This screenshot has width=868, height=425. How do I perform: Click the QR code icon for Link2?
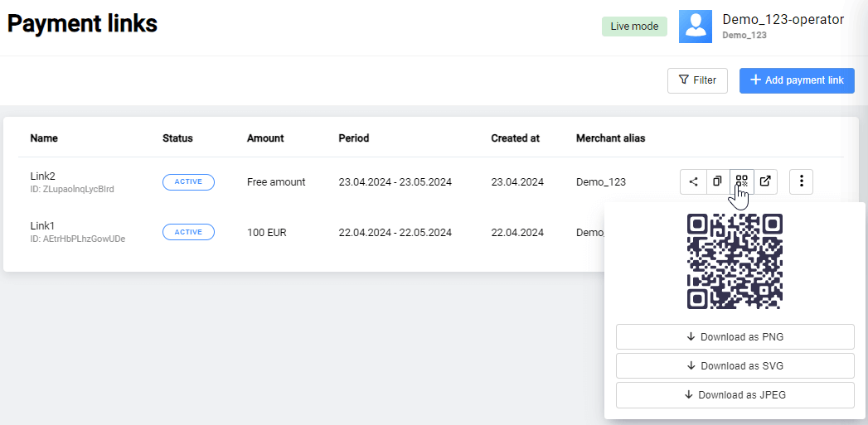741,181
